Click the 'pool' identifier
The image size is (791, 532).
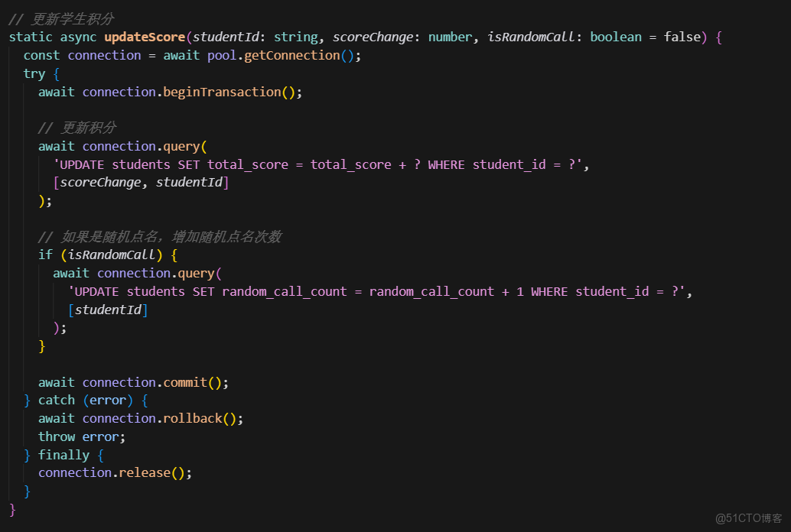coord(222,56)
